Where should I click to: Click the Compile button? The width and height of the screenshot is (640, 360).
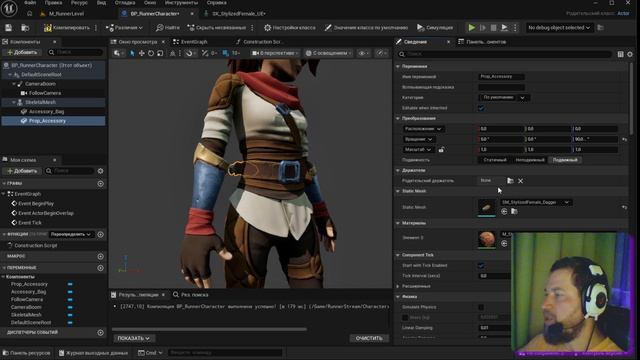tap(67, 28)
